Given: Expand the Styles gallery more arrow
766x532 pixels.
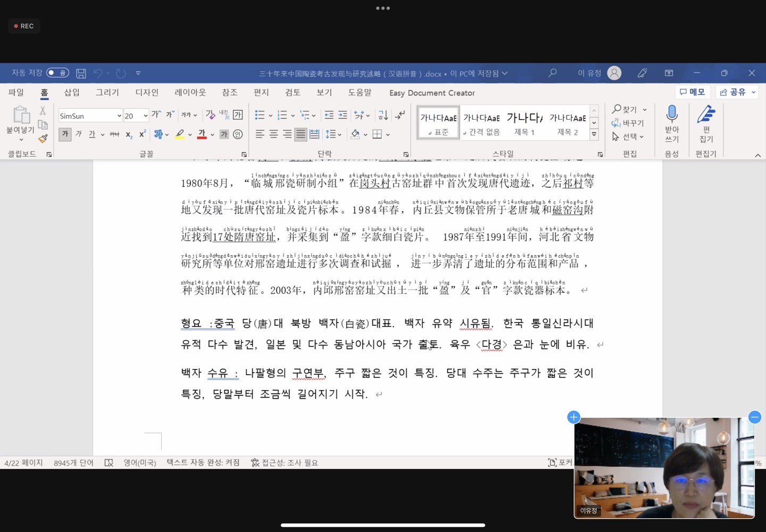Looking at the screenshot, I should point(594,135).
